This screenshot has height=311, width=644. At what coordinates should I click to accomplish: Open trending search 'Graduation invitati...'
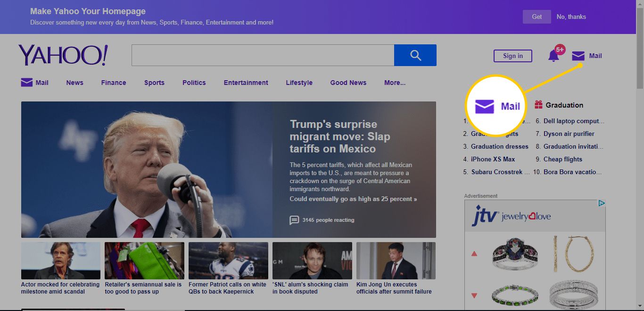coord(574,146)
